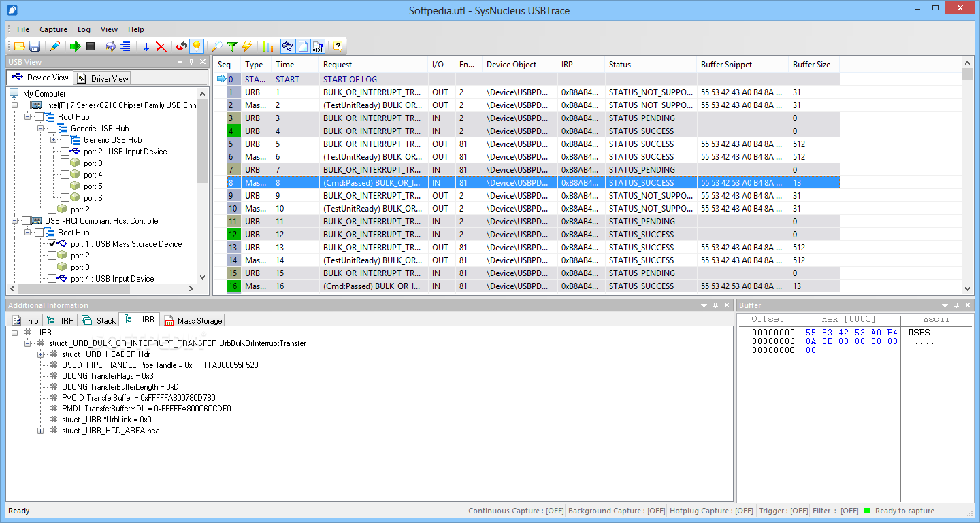Sort by the Buffer Size column header
The height and width of the screenshot is (523, 980).
point(814,65)
